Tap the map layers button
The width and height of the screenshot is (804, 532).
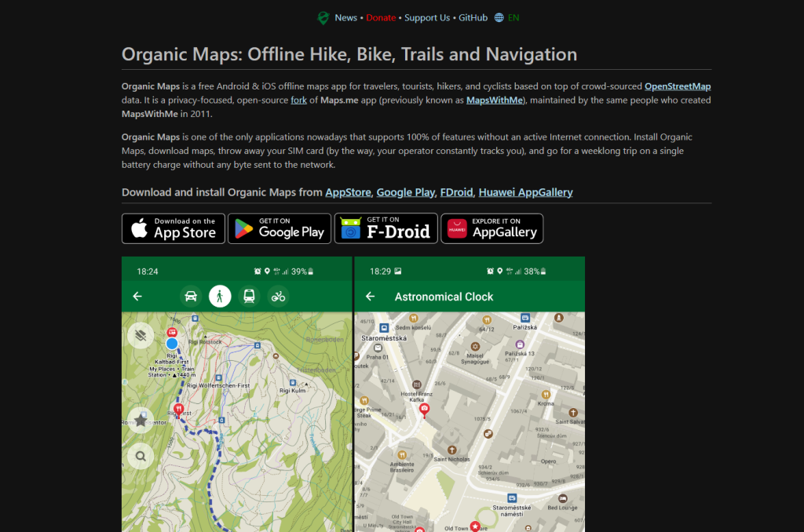[141, 336]
